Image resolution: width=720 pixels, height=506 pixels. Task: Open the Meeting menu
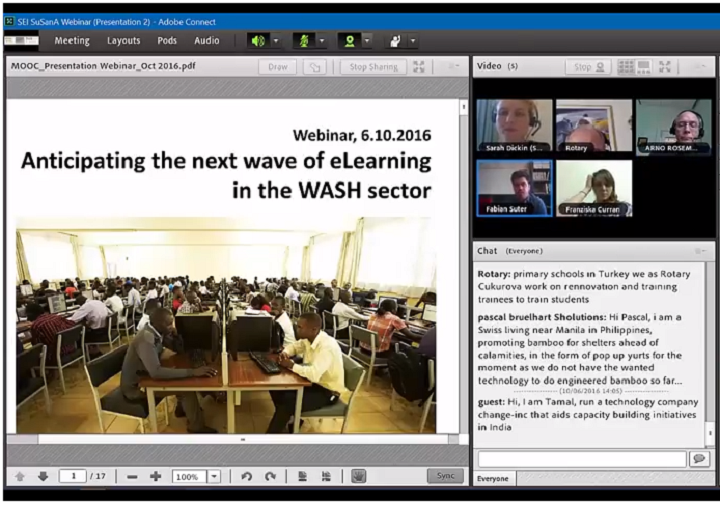tap(72, 41)
